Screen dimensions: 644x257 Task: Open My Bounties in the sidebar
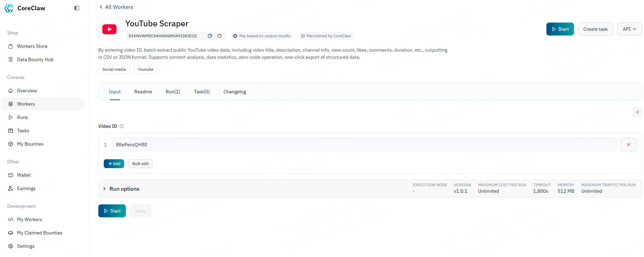[x=30, y=144]
